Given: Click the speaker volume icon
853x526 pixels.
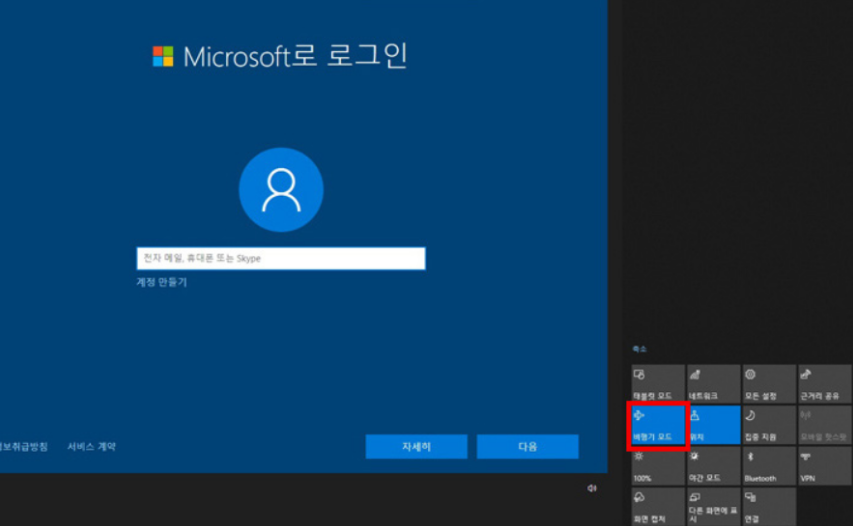Looking at the screenshot, I should [x=592, y=488].
